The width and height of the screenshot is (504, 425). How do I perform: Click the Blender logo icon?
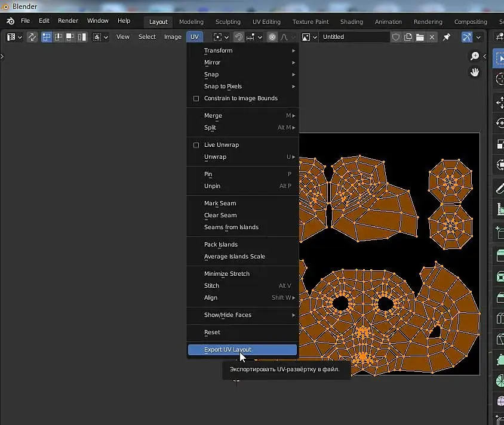click(10, 21)
